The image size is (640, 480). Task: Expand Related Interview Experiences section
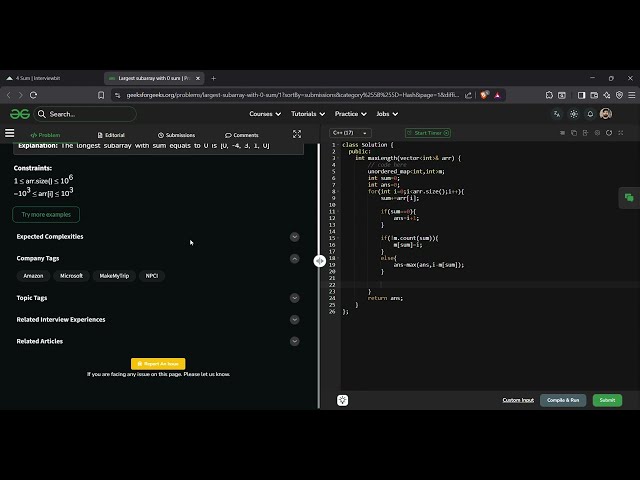[294, 320]
